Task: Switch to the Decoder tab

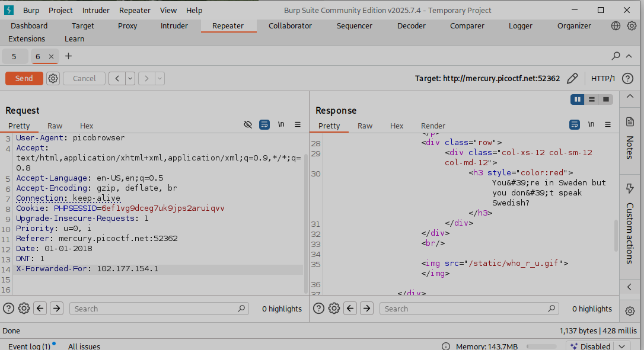Action: [411, 25]
